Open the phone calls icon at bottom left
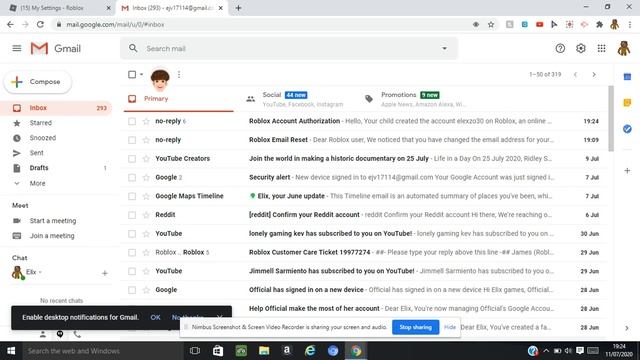Viewport: 640px width, 360px height. (x=77, y=334)
